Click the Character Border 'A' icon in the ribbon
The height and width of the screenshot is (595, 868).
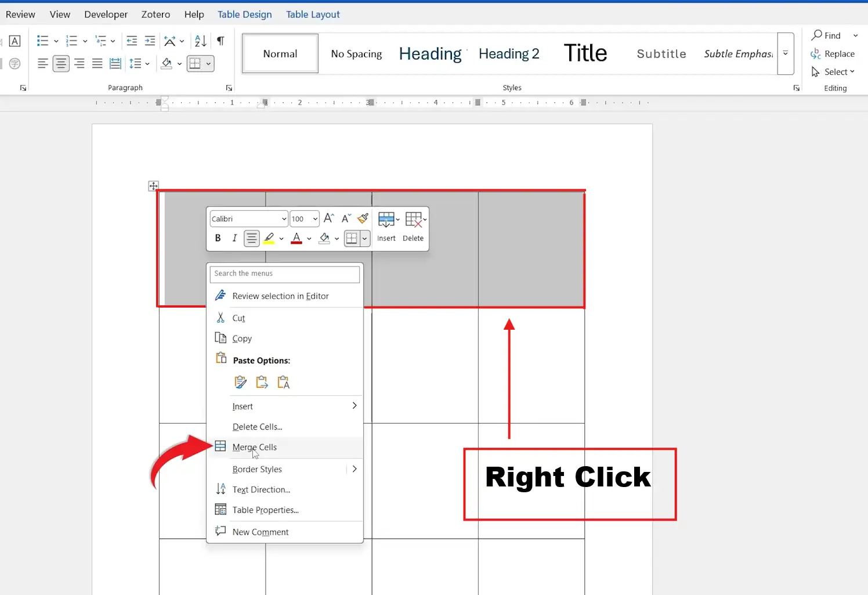[x=15, y=41]
